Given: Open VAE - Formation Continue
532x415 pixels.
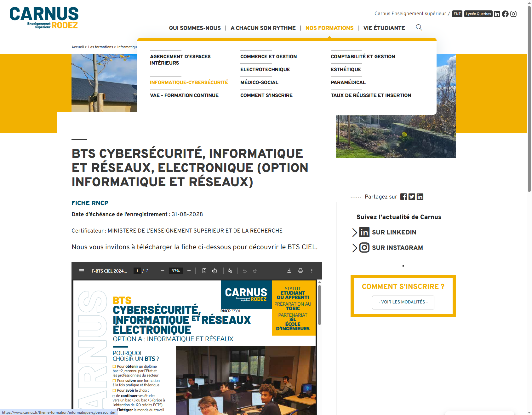Looking at the screenshot, I should 184,95.
